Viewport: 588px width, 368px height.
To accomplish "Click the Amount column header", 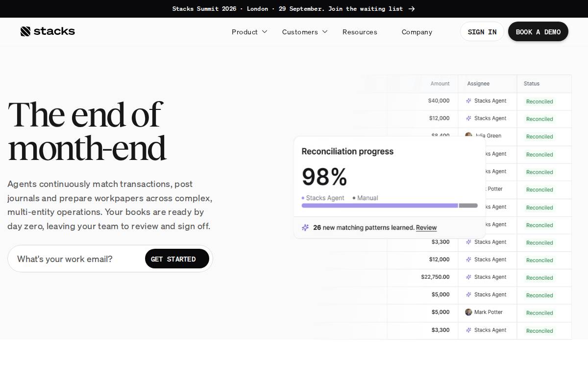I will (440, 83).
